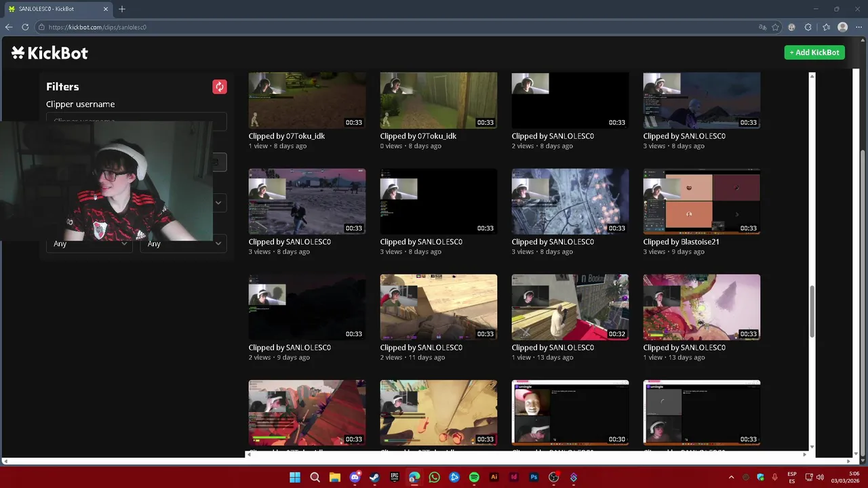
Task: Reset filters with the red refresh icon
Action: pos(219,87)
